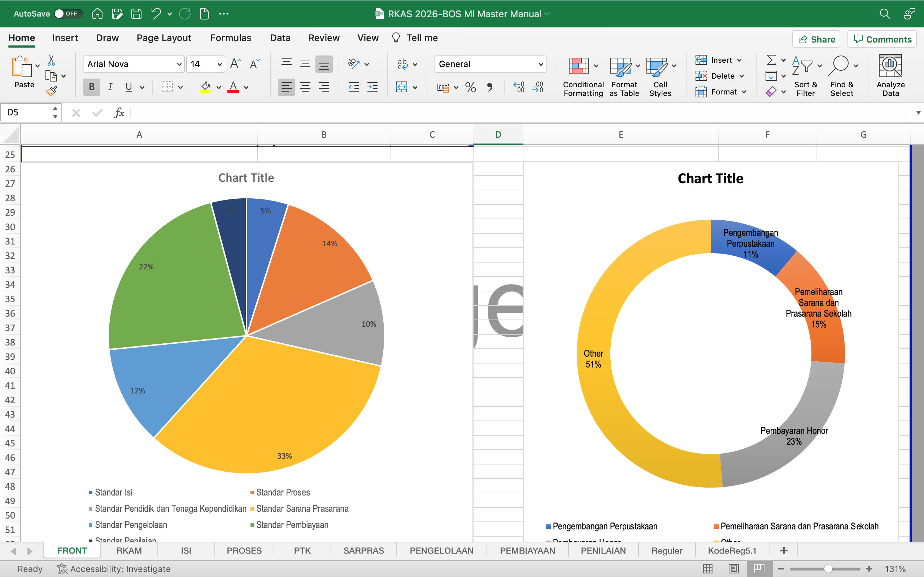Toggle underline on selected cell
This screenshot has width=924, height=577.
(128, 87)
